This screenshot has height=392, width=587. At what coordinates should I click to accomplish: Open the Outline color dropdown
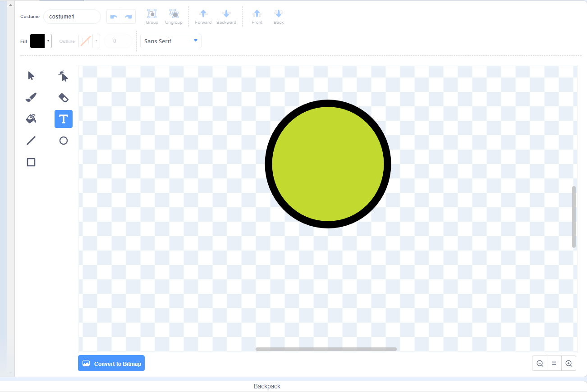tap(96, 41)
